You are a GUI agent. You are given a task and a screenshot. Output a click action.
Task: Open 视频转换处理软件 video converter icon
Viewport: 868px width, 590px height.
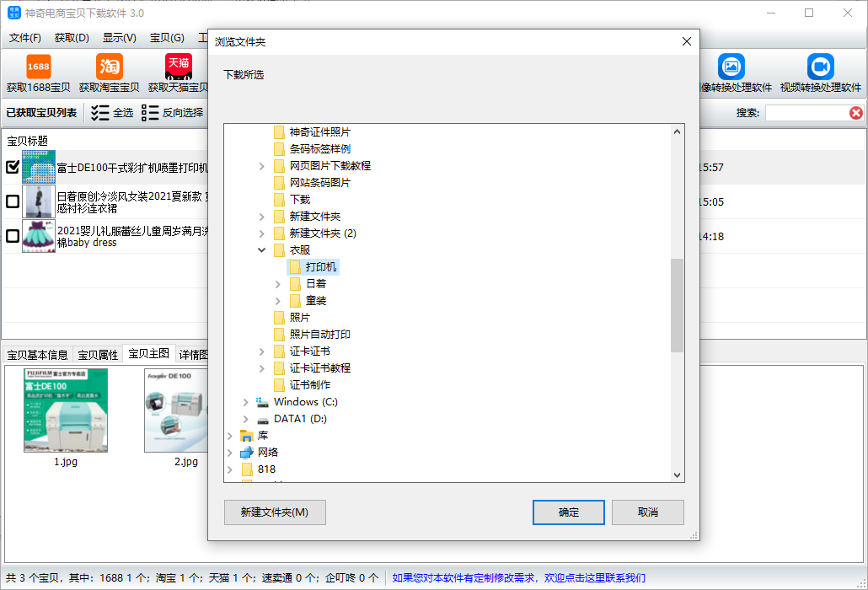(x=820, y=67)
